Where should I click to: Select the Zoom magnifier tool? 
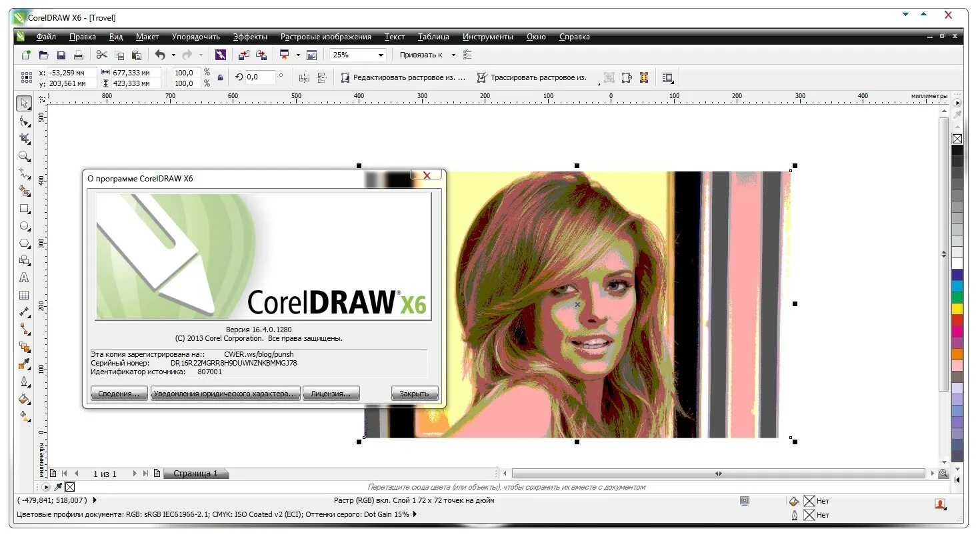pos(25,156)
